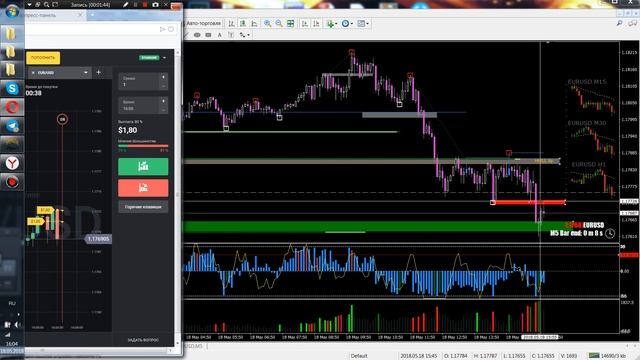Toggle chart auto scroll in toolbar
This screenshot has width=640, height=360.
pos(304,24)
